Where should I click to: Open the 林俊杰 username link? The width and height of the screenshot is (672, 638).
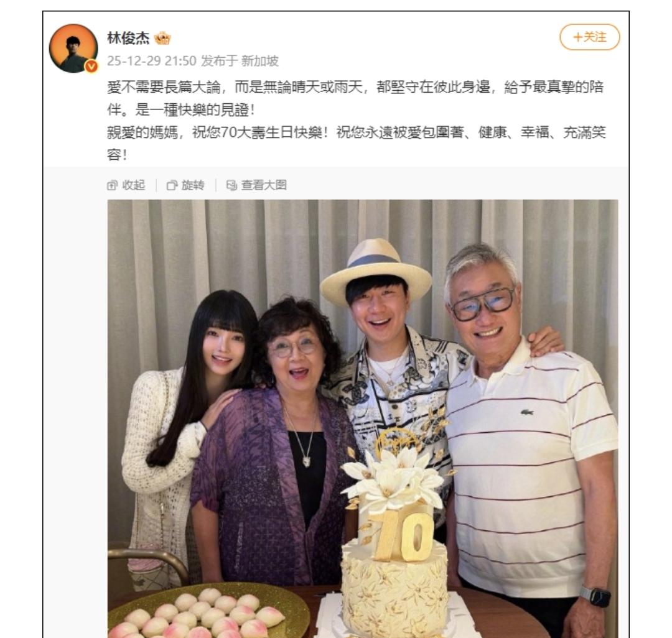click(x=128, y=38)
